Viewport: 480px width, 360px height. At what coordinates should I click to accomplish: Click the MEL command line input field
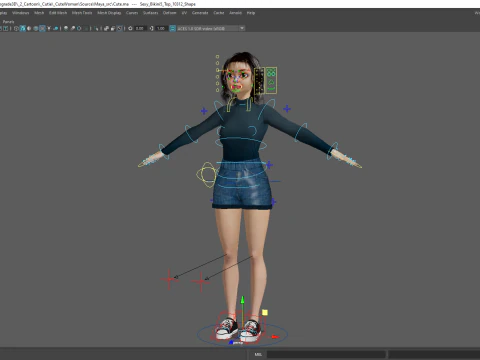pos(326,354)
